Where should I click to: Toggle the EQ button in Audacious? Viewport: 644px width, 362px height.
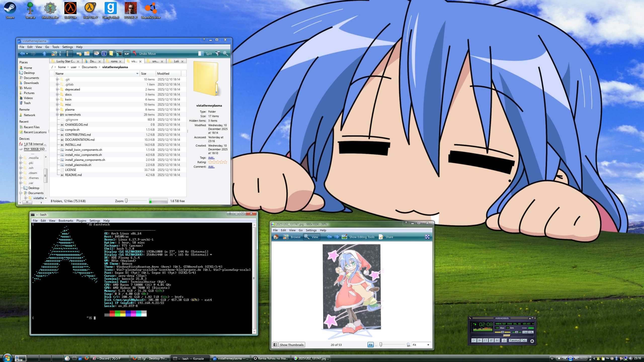525,332
